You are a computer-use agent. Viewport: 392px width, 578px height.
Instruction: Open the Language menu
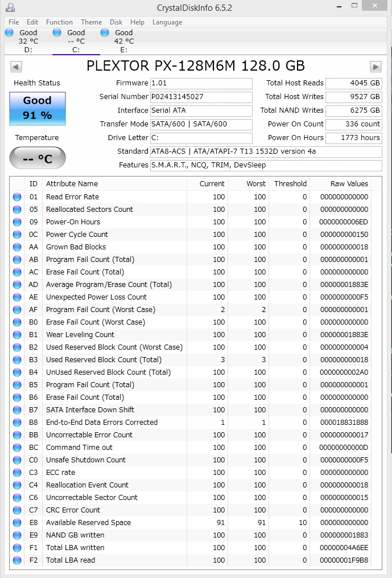tap(167, 22)
